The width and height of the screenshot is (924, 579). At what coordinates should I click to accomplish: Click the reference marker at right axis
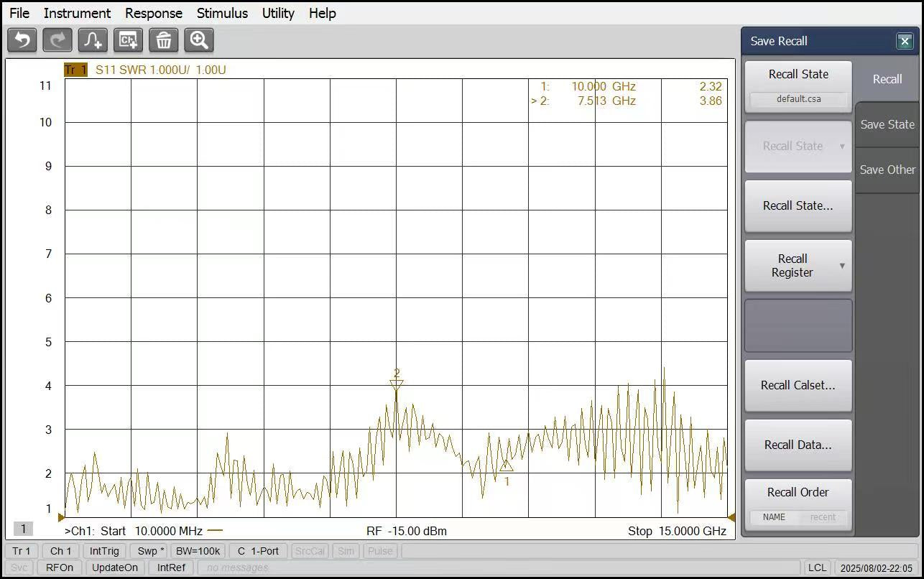(731, 517)
